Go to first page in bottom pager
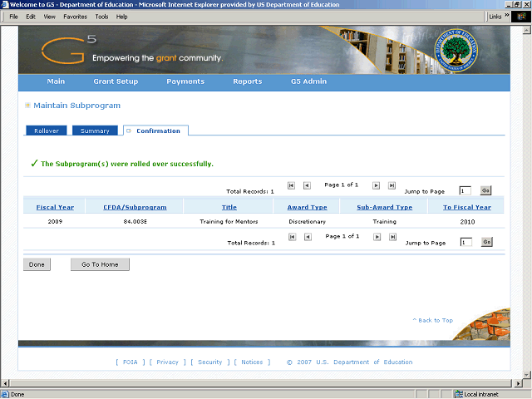This screenshot has height=399, width=532. (x=292, y=237)
